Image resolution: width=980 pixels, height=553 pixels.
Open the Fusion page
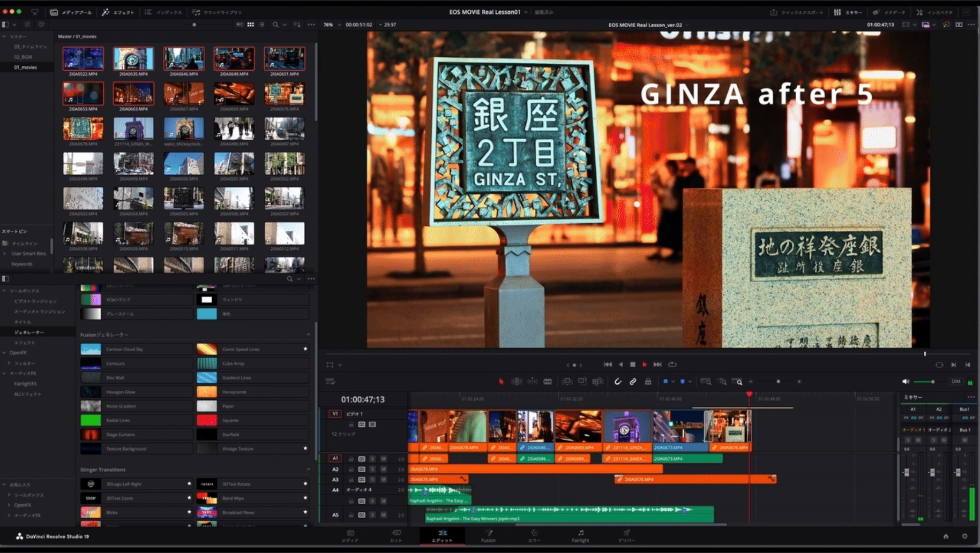488,536
